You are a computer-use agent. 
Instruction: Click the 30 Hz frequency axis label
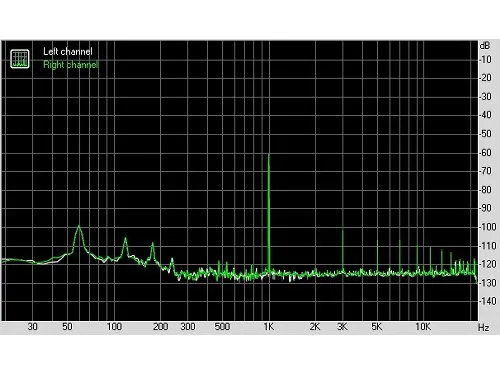point(32,327)
